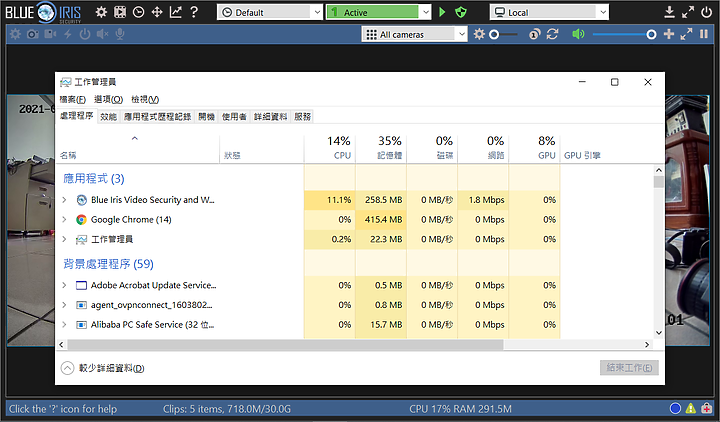
Task: Toggle the green speaker volume icon
Action: [578, 34]
